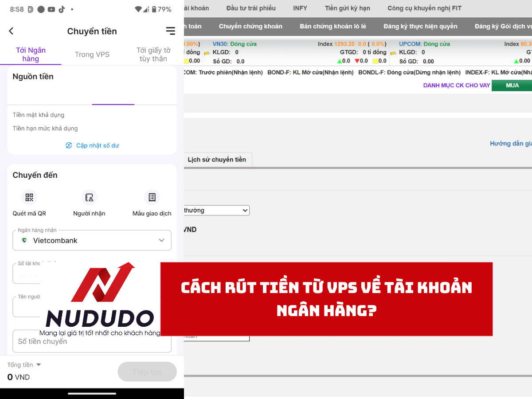Switch to Trong VPS tab

[x=92, y=55]
